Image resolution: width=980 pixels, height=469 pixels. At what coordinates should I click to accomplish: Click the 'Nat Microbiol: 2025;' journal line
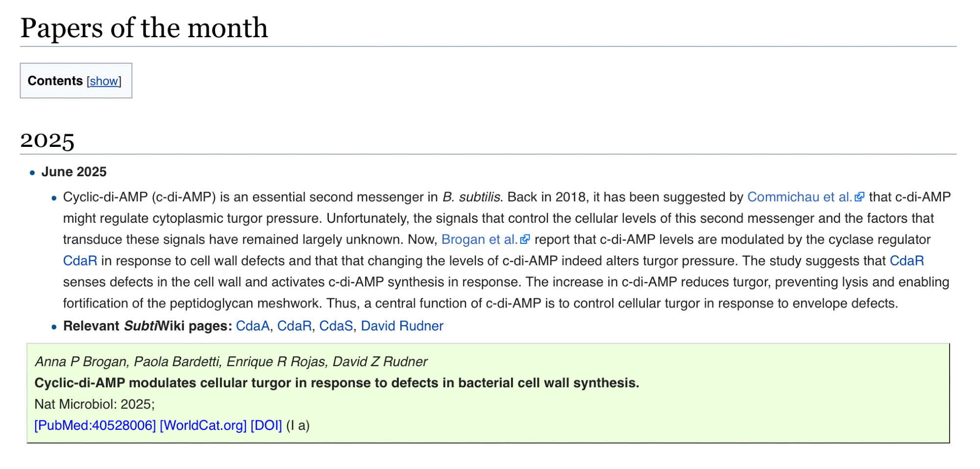[x=95, y=404]
